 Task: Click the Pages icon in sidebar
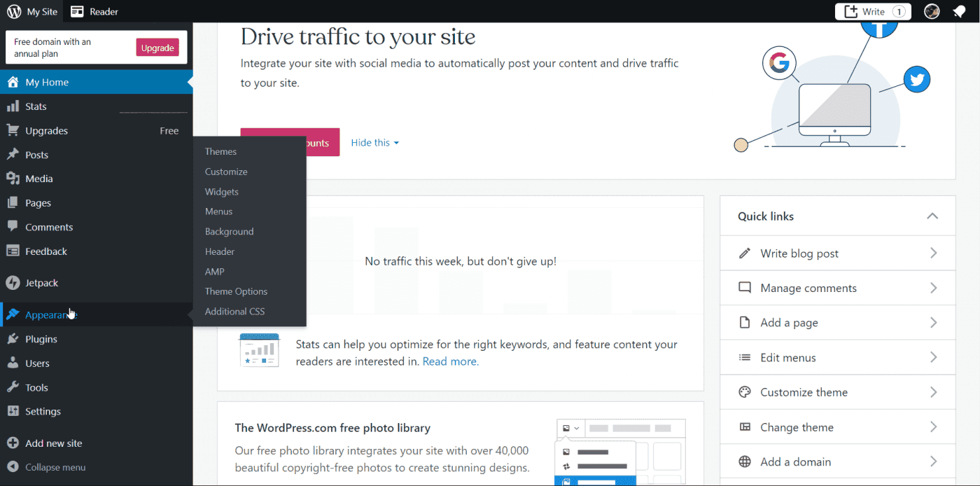pos(13,203)
